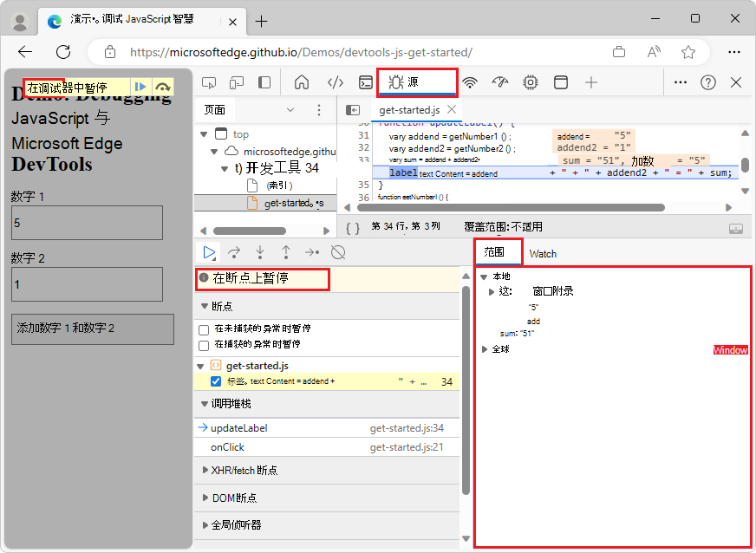Open navigator tabs dropdown chevron
756x553 pixels.
pos(290,110)
